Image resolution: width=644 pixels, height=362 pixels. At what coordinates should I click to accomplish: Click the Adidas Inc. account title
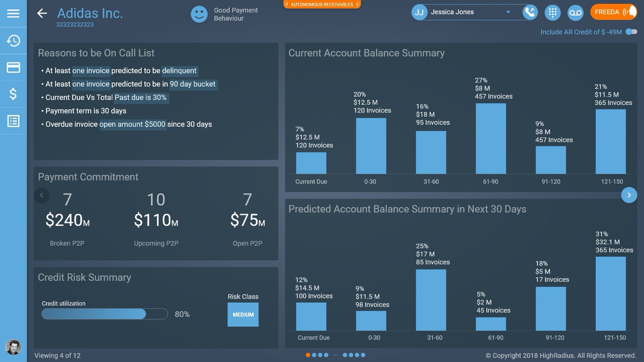click(x=90, y=13)
